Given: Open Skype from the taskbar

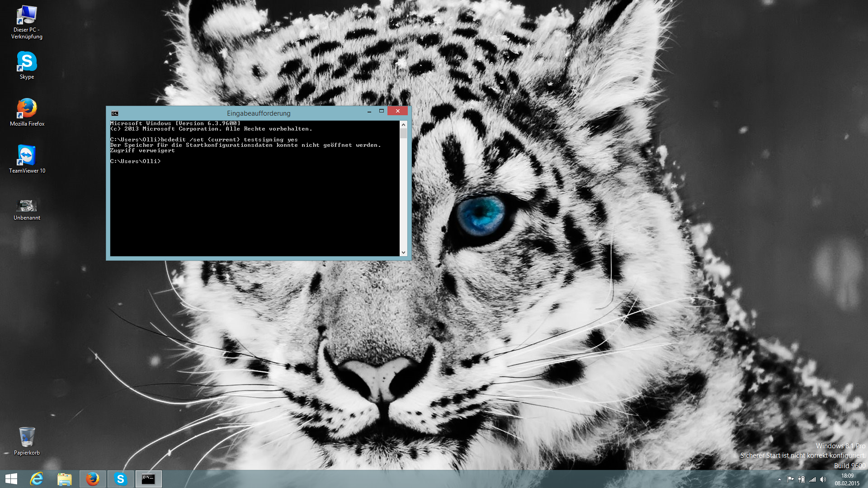Looking at the screenshot, I should coord(120,479).
